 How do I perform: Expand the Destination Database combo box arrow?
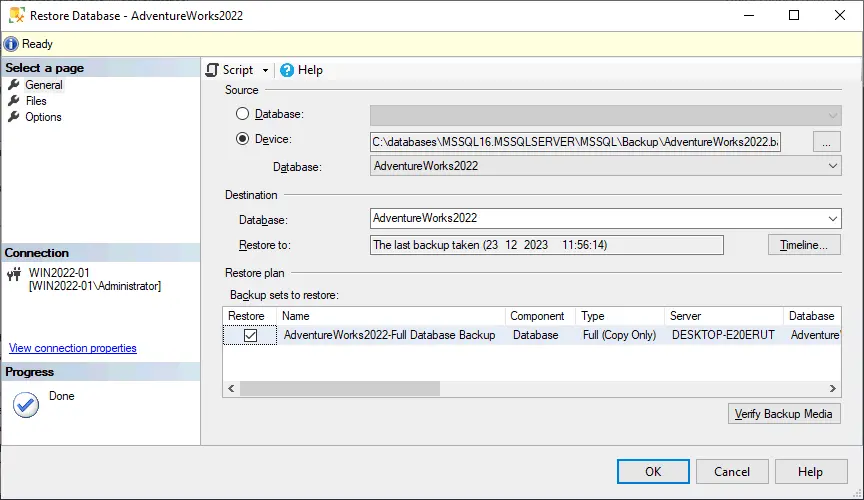833,219
